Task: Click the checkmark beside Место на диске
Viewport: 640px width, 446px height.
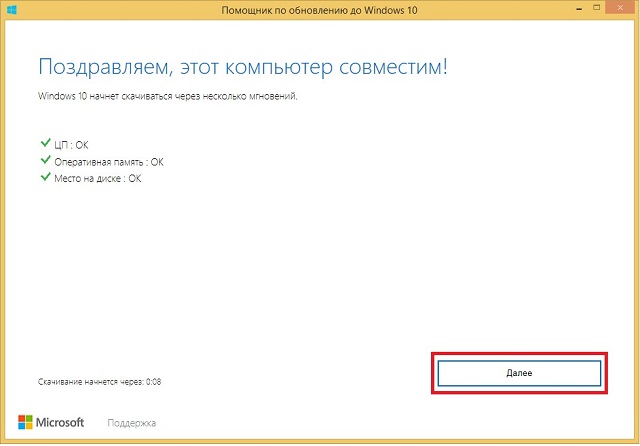Action: pos(45,177)
